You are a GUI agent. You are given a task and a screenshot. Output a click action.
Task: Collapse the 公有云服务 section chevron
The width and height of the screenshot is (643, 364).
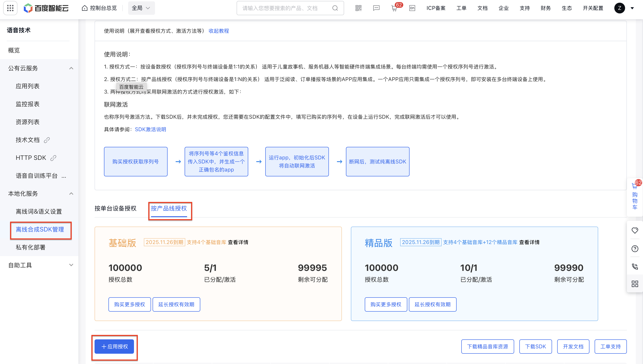(71, 68)
